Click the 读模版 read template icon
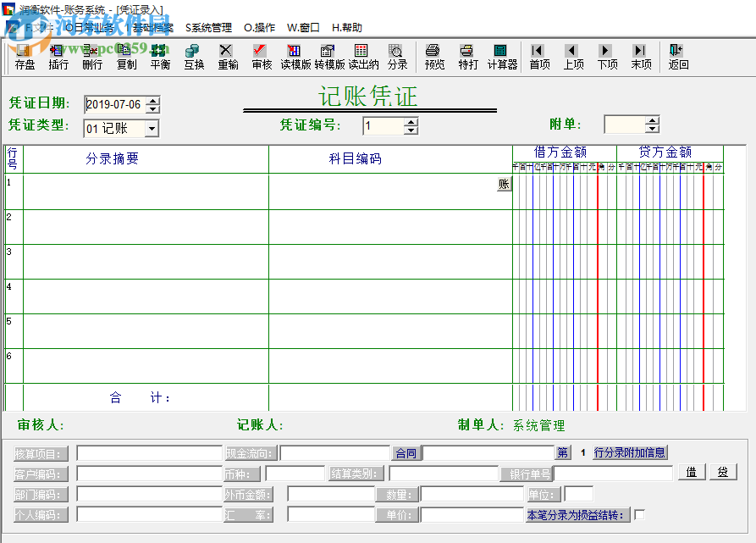This screenshot has height=543, width=756. coord(295,57)
